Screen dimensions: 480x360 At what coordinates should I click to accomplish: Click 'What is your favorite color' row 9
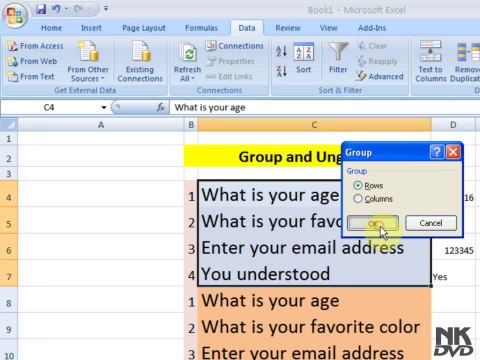click(314, 327)
